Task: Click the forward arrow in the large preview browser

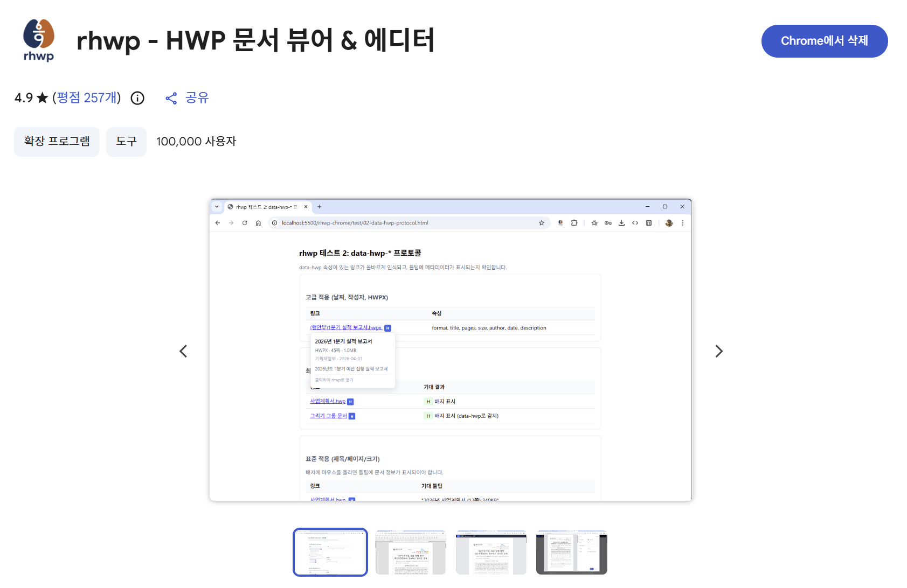Action: (x=231, y=223)
